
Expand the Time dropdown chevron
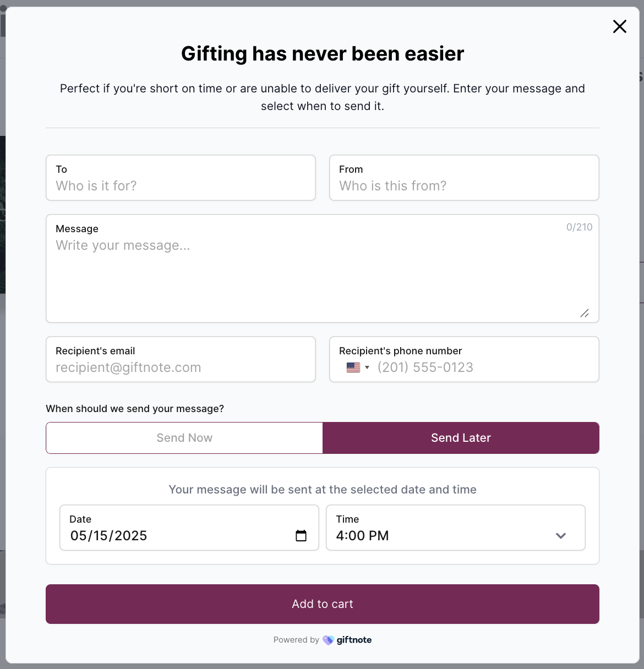pos(561,536)
